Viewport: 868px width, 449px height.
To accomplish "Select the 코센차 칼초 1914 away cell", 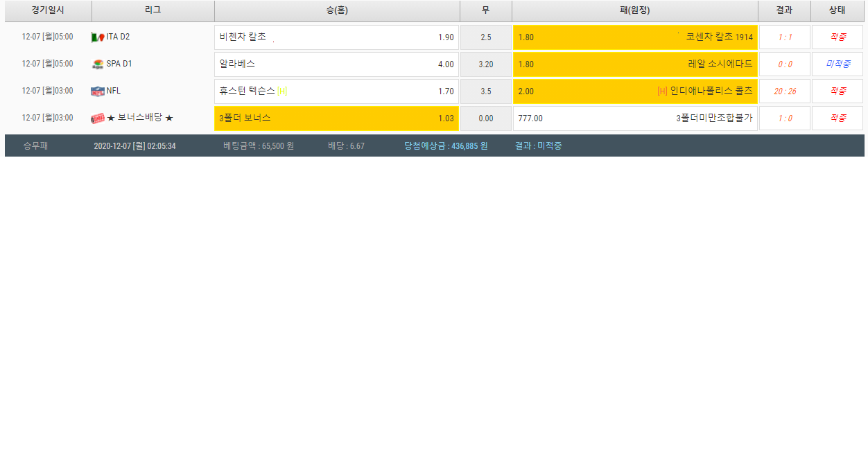I will pyautogui.click(x=634, y=37).
